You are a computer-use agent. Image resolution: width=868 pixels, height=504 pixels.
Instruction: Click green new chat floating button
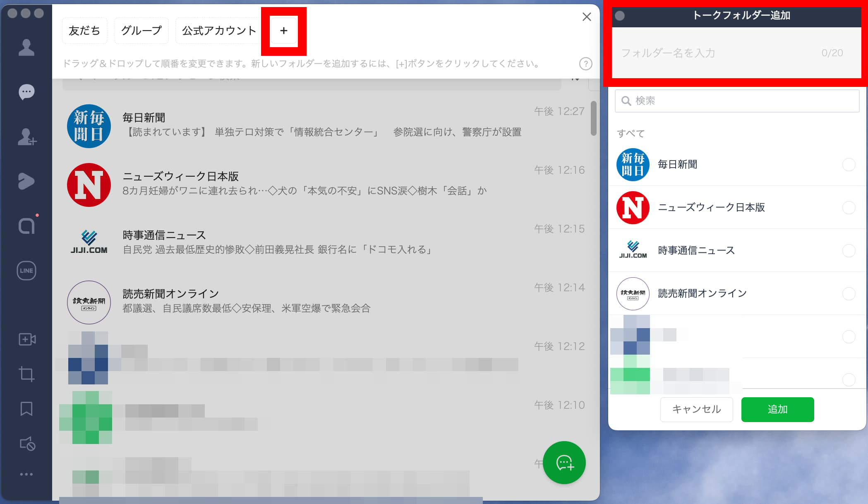[564, 463]
